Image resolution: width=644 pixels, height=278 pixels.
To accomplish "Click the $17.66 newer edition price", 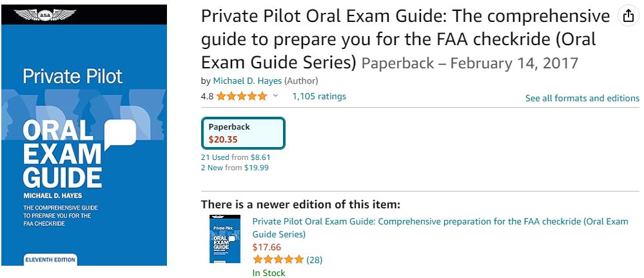I will 266,247.
